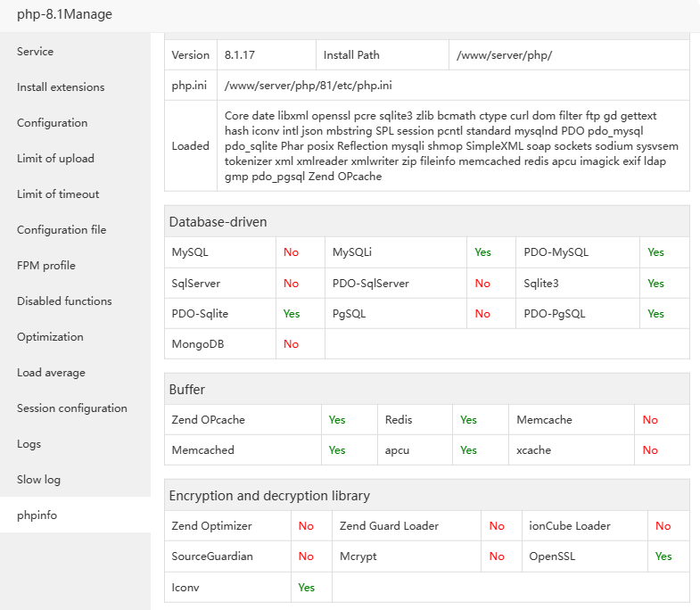Go to the Optimization section
Image resolution: width=700 pixels, height=610 pixels.
point(50,337)
